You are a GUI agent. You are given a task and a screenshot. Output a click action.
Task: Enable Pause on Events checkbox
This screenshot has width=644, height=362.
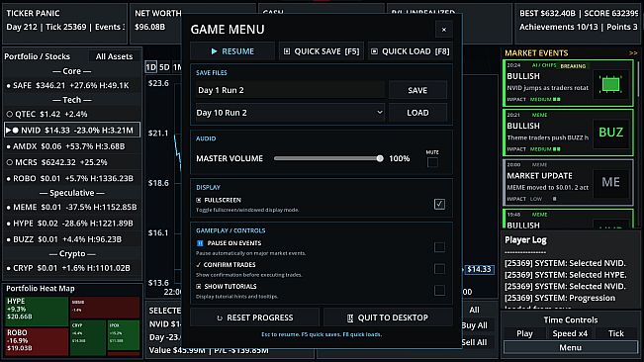(x=439, y=247)
